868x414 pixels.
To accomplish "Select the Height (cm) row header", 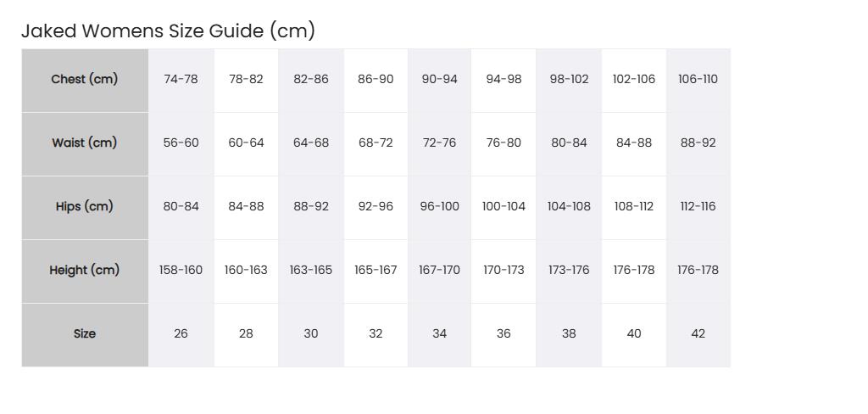I will coord(85,271).
